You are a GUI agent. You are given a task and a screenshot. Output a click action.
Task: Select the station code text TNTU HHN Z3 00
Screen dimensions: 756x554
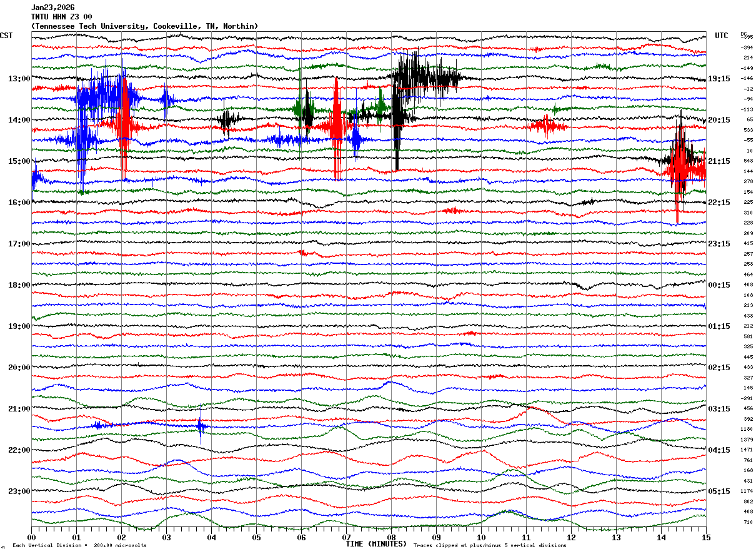61,17
